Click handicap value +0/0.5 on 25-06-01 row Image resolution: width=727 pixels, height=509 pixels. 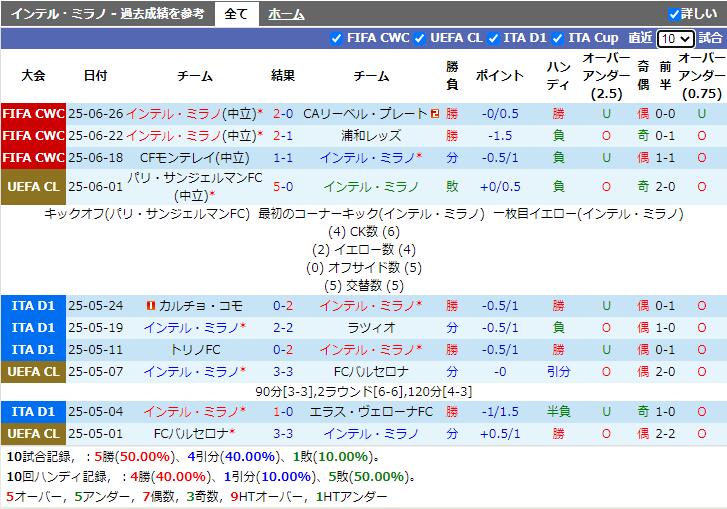[500, 187]
